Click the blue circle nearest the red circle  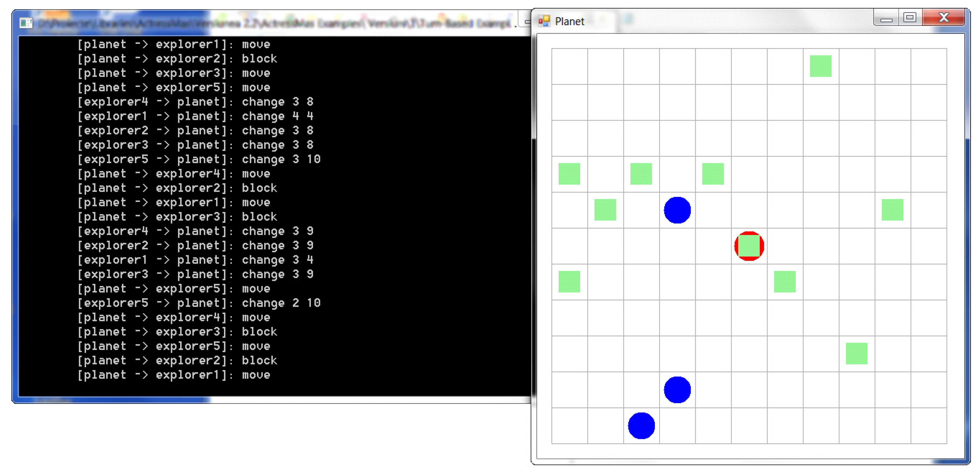click(x=677, y=210)
